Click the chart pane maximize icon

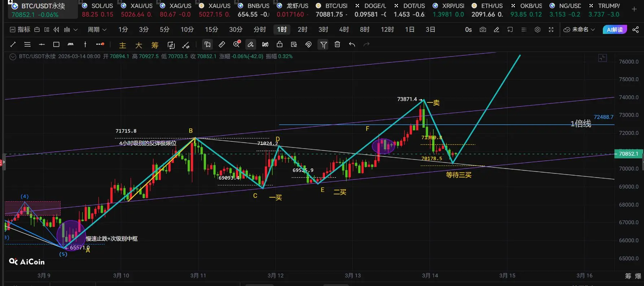point(602,58)
